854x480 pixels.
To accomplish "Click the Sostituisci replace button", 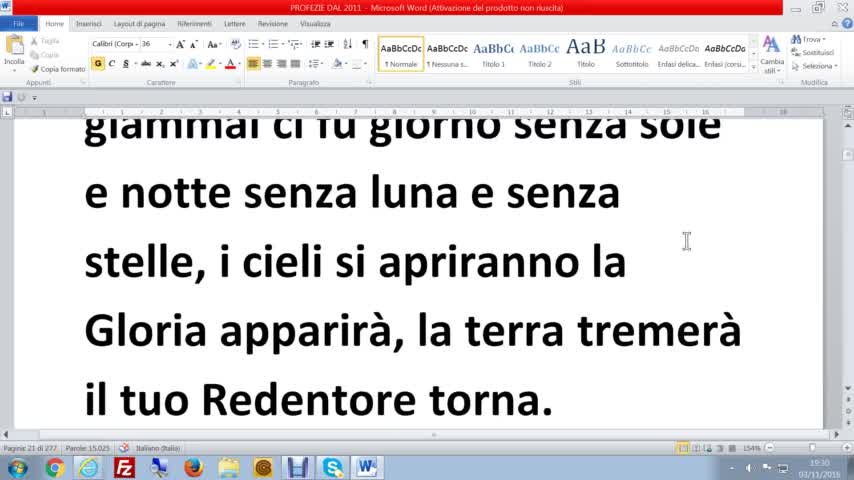I will pyautogui.click(x=813, y=53).
